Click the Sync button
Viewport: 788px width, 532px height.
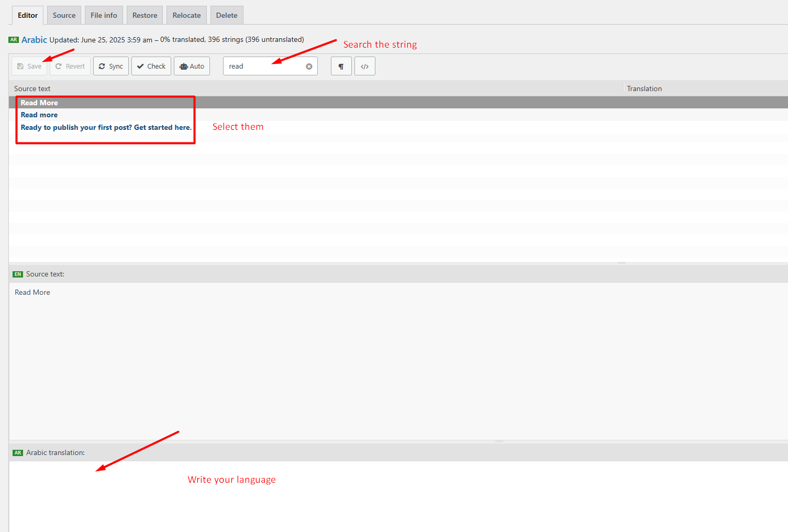pos(111,66)
